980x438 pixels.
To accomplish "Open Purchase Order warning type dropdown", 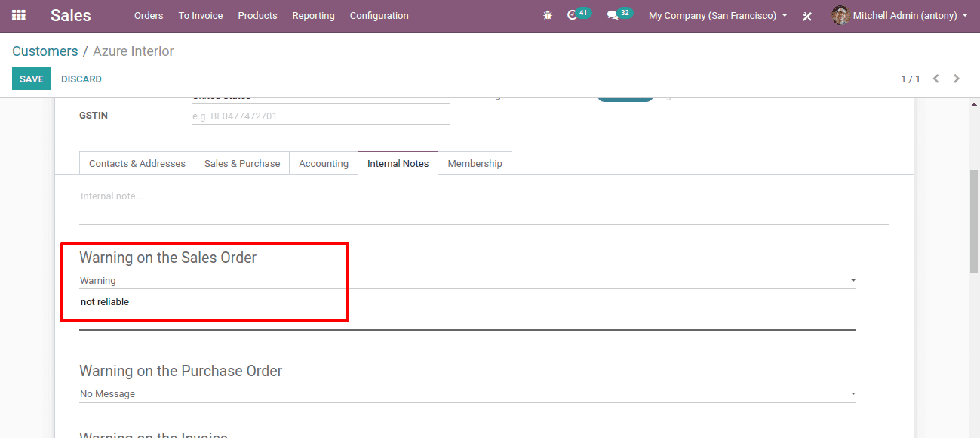I will pyautogui.click(x=467, y=394).
